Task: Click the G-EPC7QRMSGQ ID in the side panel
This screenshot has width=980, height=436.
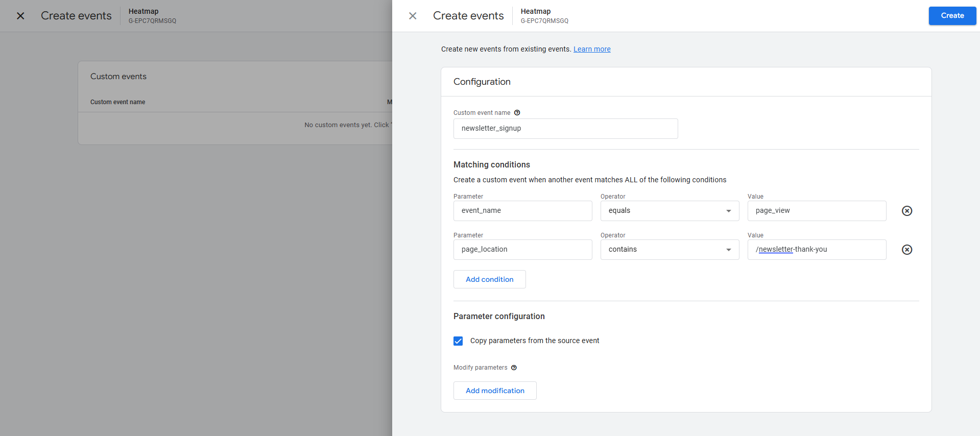Action: 544,21
